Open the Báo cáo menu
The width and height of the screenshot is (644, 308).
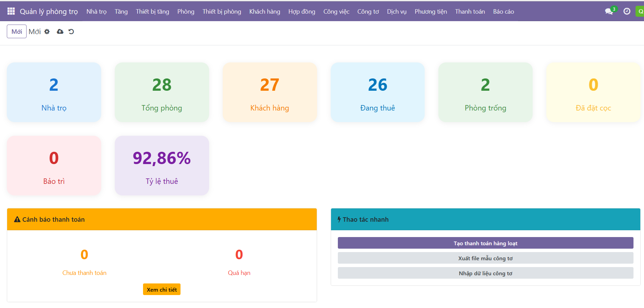(x=503, y=11)
